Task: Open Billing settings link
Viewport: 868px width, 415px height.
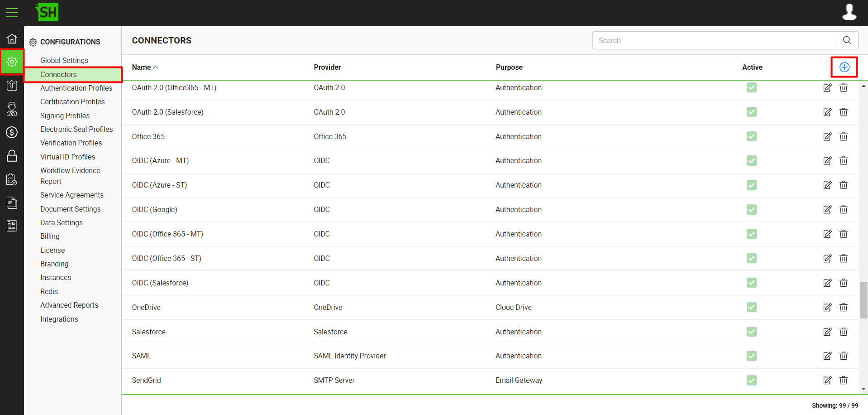Action: click(50, 236)
